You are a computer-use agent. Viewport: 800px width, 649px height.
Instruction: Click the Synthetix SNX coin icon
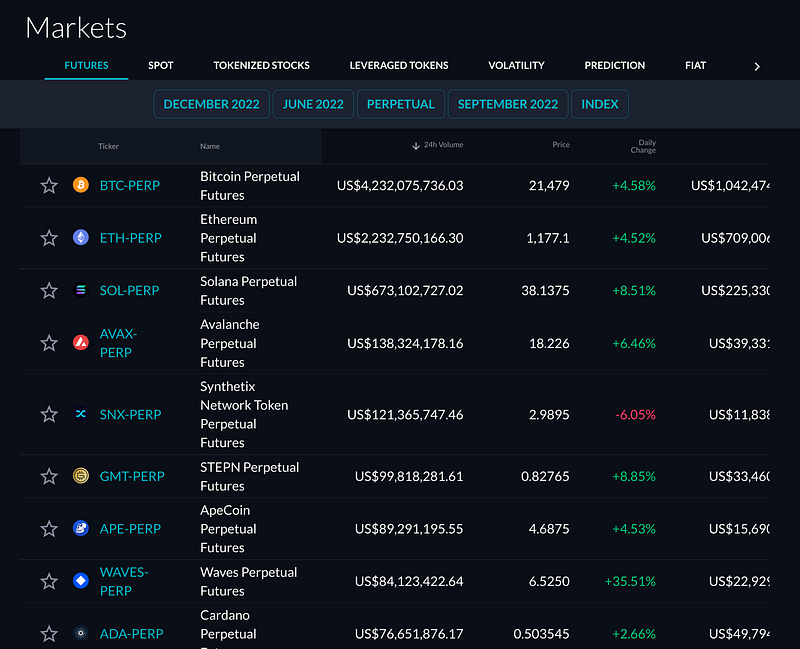coord(81,414)
